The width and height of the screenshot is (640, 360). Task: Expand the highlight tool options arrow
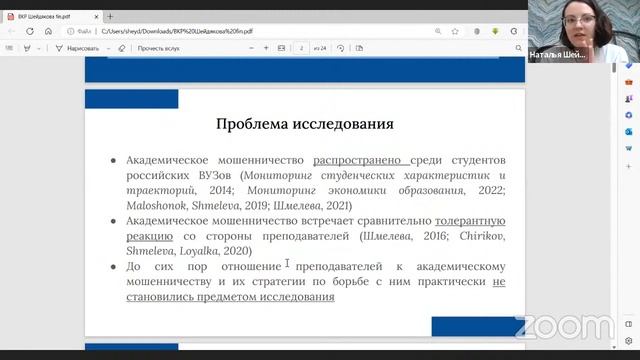[39, 48]
